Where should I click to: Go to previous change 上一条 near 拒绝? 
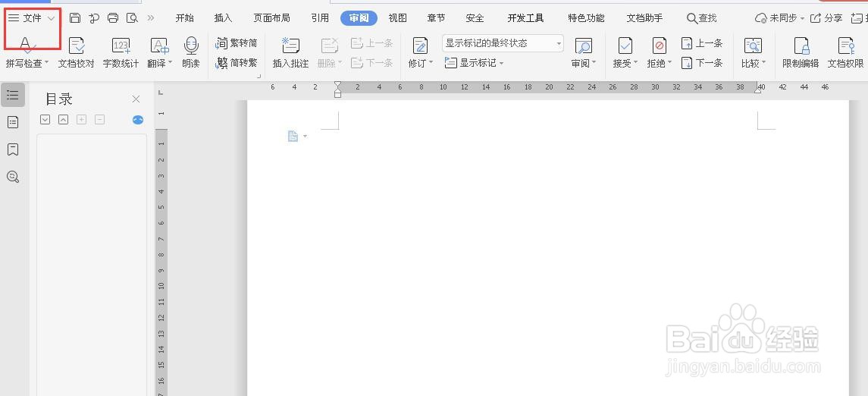(702, 43)
